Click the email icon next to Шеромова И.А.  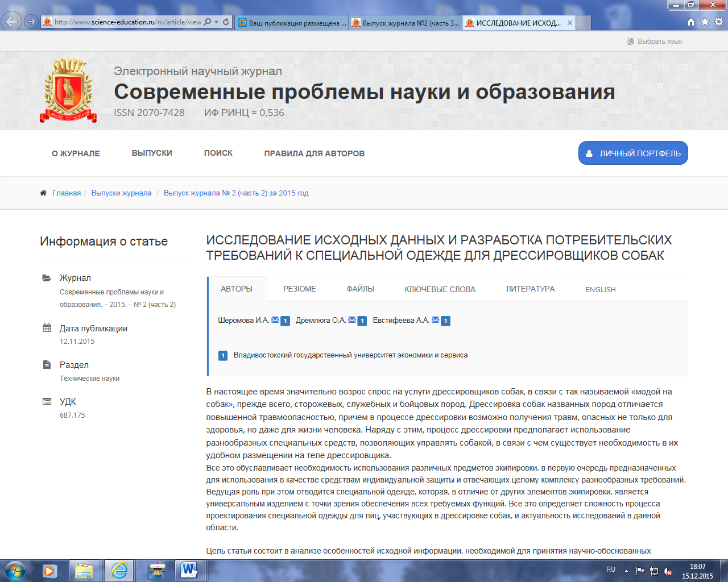pyautogui.click(x=275, y=320)
